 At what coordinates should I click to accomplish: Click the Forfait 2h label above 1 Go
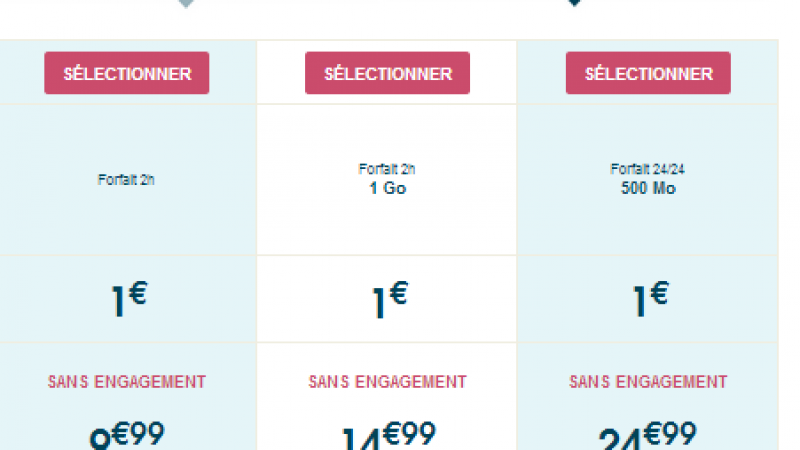click(387, 168)
